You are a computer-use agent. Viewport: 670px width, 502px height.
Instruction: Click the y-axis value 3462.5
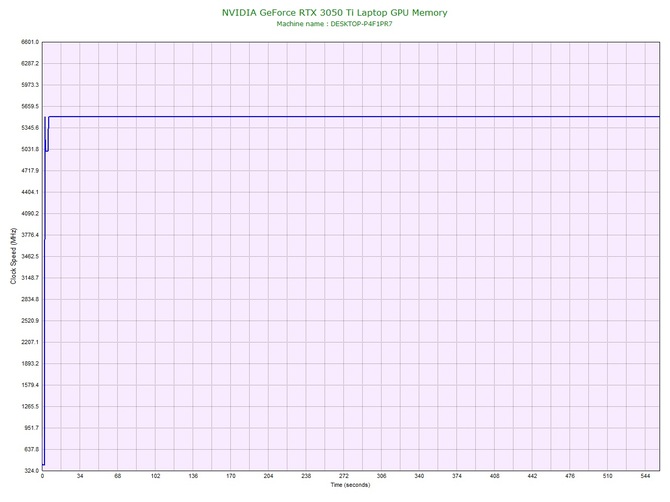[x=30, y=256]
